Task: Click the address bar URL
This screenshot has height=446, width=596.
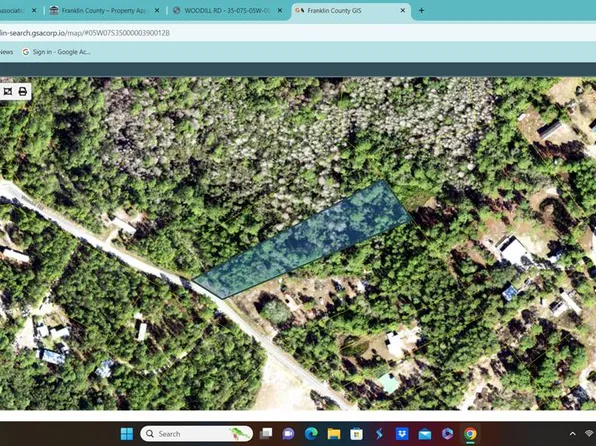Action: pos(85,33)
